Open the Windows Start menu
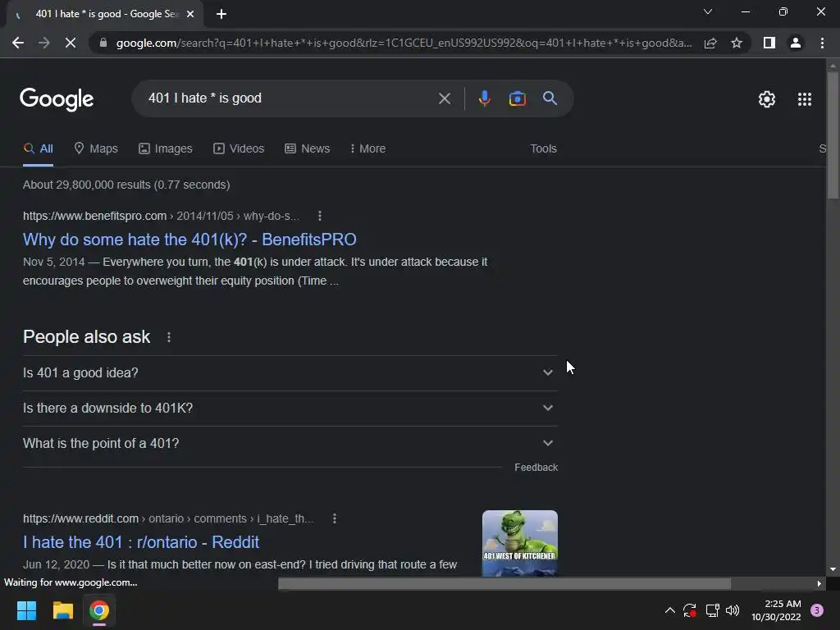Image resolution: width=840 pixels, height=630 pixels. [x=26, y=610]
